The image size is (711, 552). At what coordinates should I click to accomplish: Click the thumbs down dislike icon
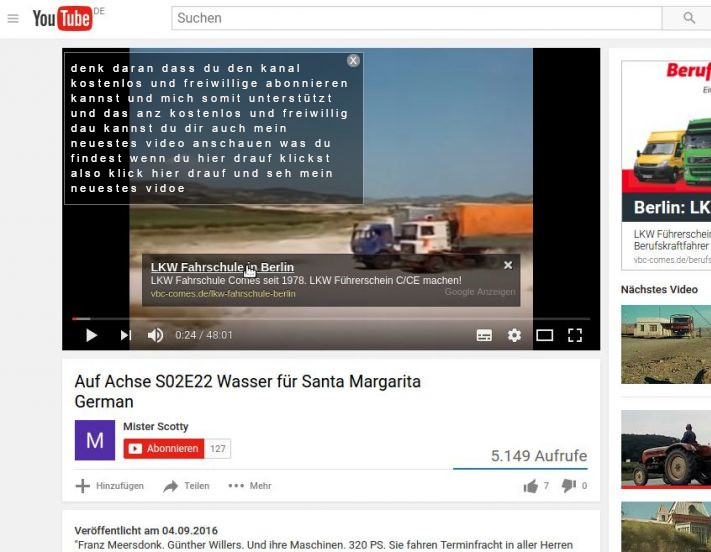pyautogui.click(x=568, y=486)
